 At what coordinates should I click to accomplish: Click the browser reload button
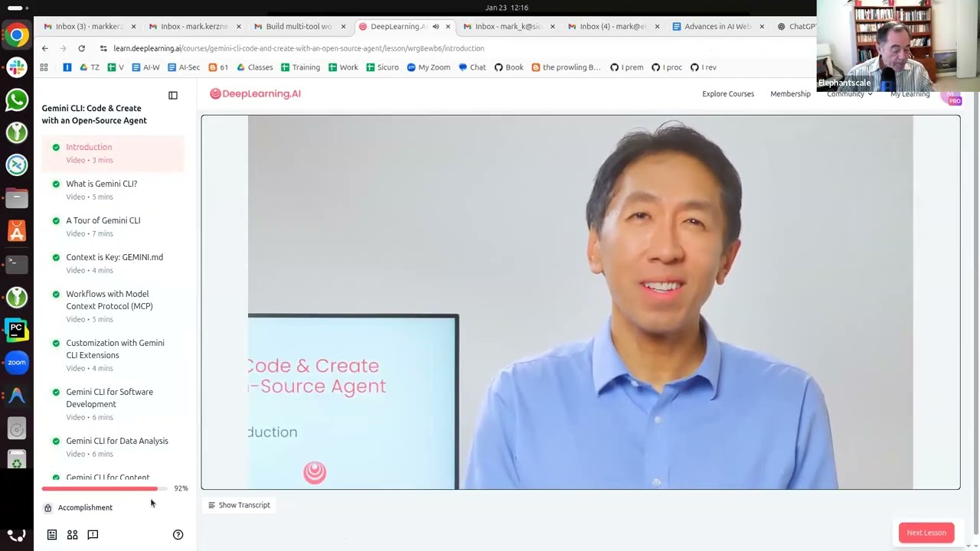81,48
